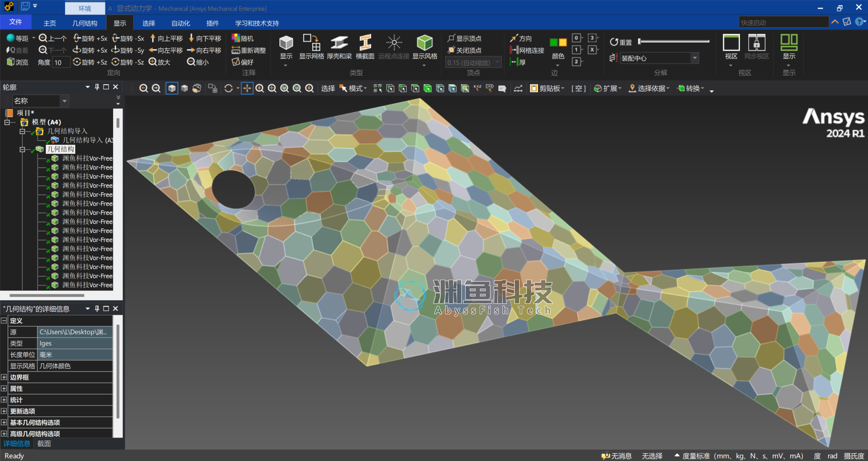Image resolution: width=868 pixels, height=461 pixels.
Task: Click the 详细信息 tab at panel bottom
Action: tap(17, 444)
